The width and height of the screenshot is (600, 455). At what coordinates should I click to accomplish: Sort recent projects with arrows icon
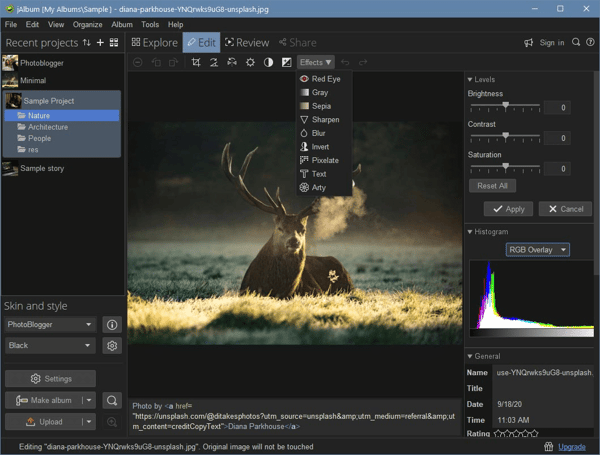click(87, 42)
